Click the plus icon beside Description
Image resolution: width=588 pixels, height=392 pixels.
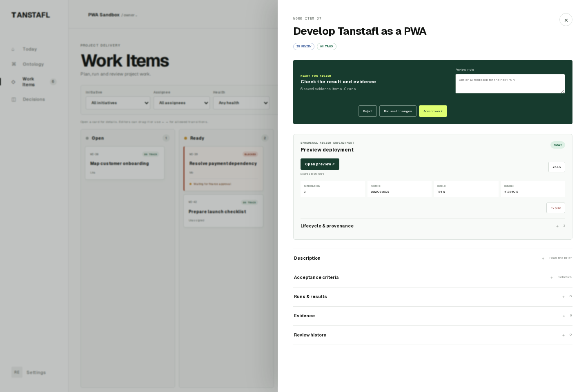pyautogui.click(x=543, y=258)
